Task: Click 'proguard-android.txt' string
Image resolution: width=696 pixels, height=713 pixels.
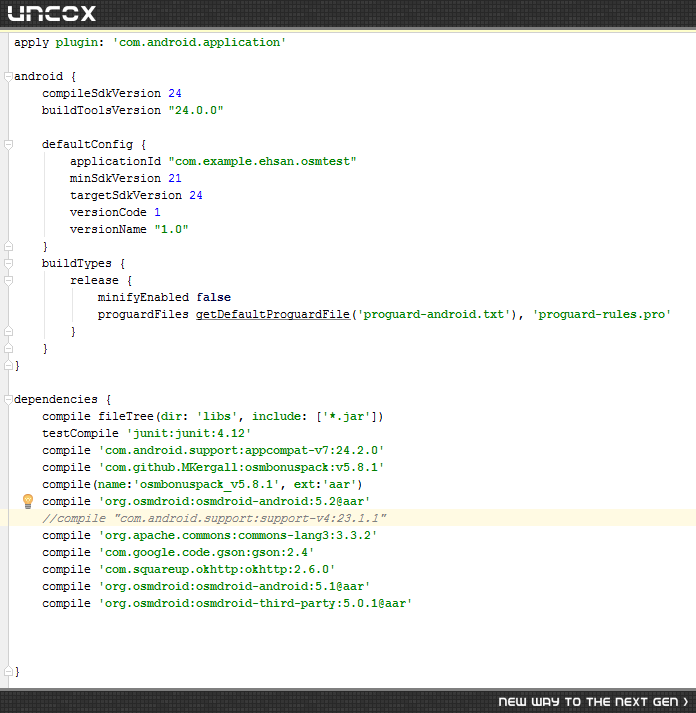Action: (x=434, y=314)
